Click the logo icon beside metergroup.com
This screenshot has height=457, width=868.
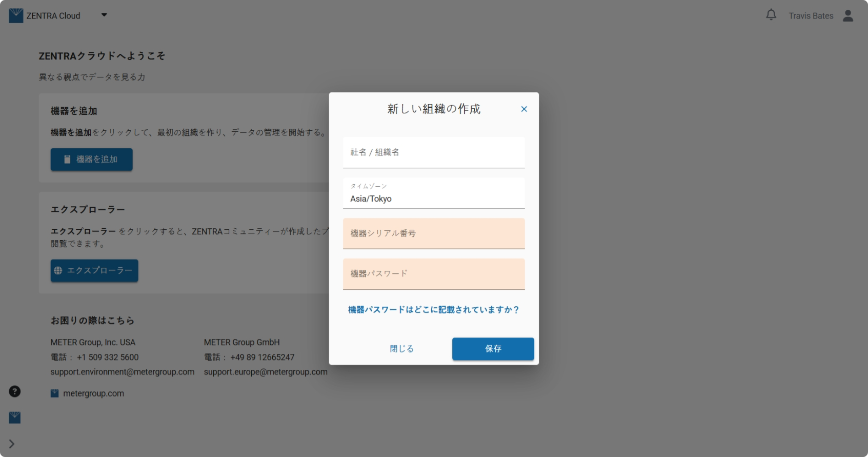54,393
